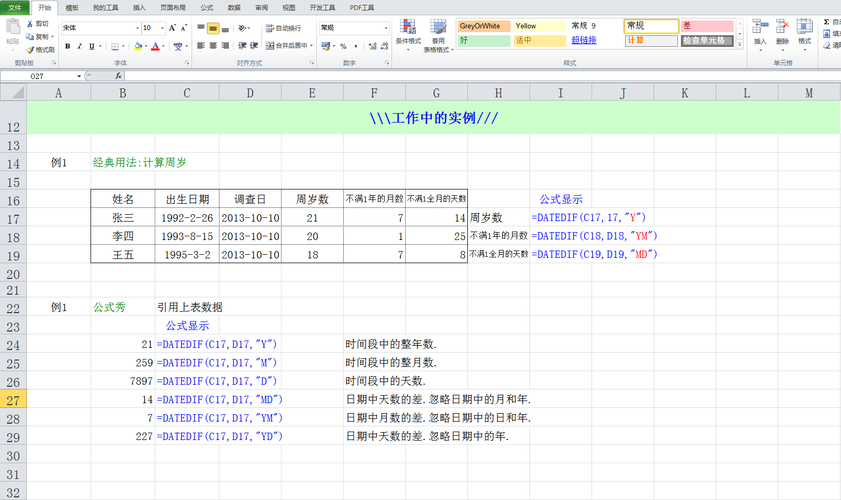Click the increase indent icon
841x500 pixels.
[x=254, y=46]
